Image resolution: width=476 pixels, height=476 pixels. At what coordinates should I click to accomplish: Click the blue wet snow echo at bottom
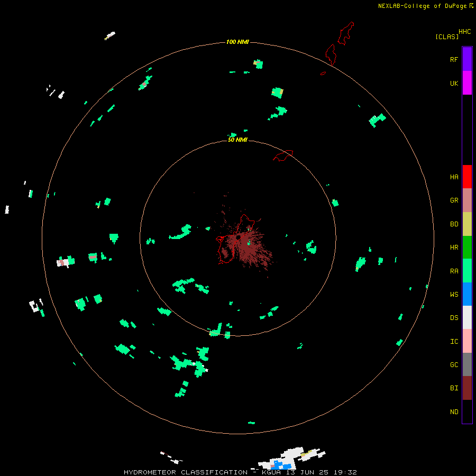[x=281, y=465]
